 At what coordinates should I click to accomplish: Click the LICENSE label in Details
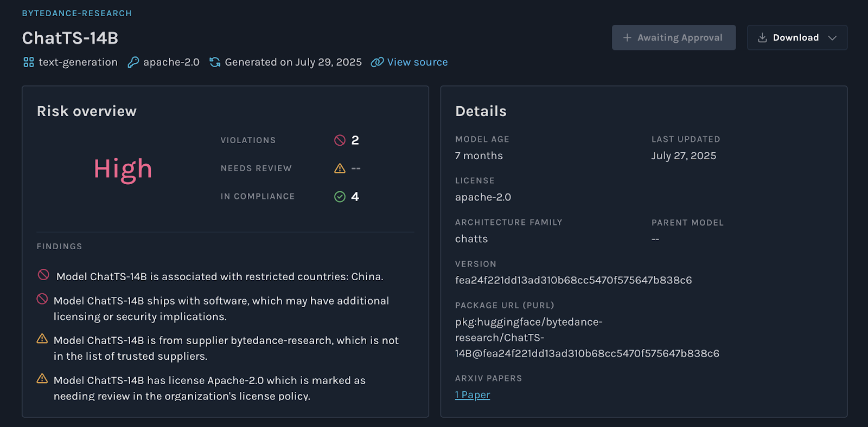coord(475,180)
